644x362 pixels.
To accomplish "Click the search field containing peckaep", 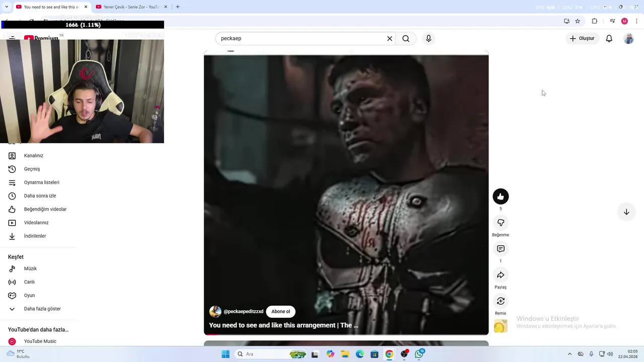I will click(300, 39).
